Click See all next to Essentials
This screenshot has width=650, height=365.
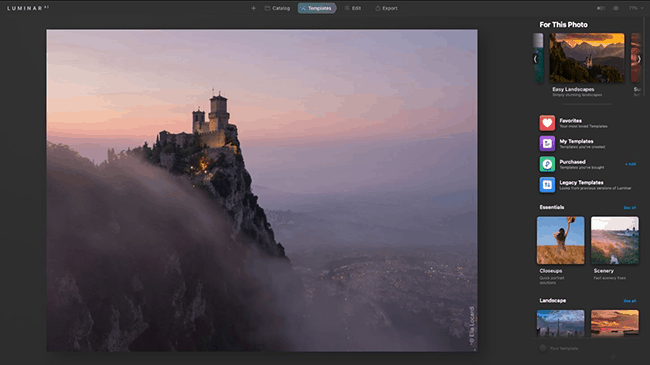pos(630,208)
